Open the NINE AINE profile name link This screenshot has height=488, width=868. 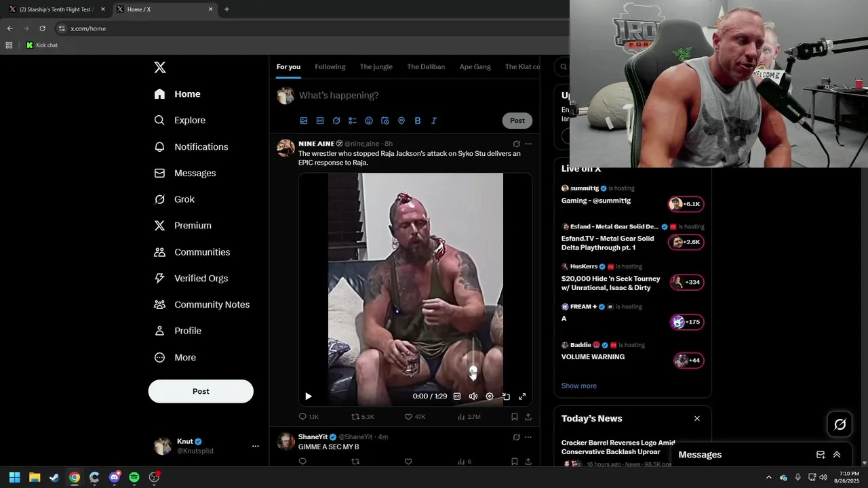point(316,144)
